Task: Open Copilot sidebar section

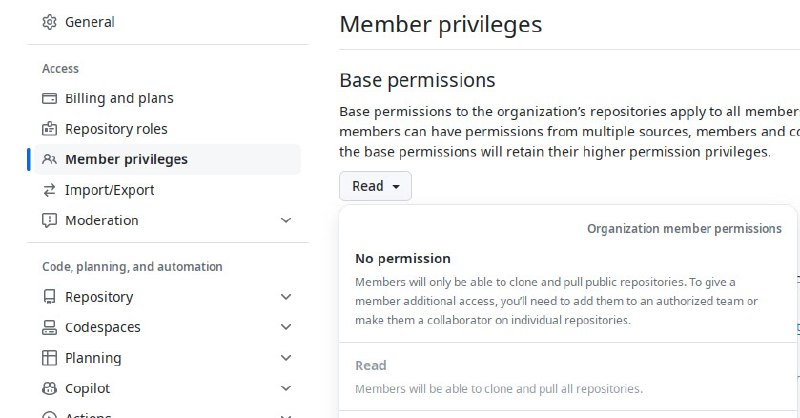Action: pyautogui.click(x=168, y=388)
